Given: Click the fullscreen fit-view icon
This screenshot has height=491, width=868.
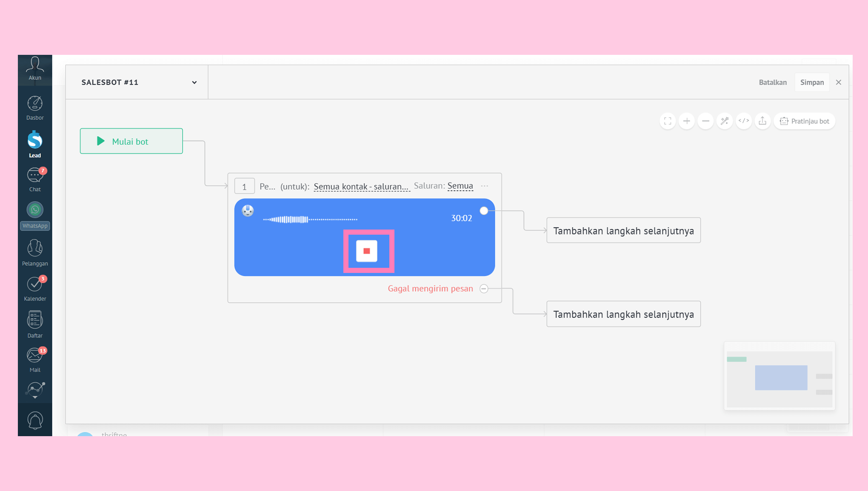Looking at the screenshot, I should click(668, 121).
